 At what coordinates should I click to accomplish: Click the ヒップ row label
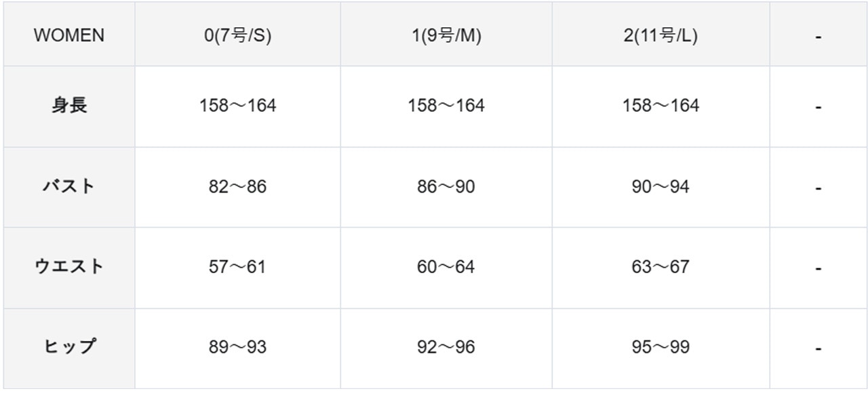click(69, 347)
